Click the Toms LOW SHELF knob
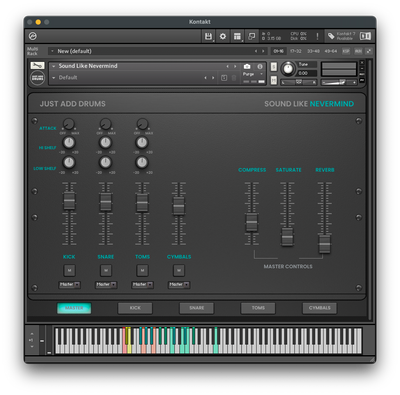 (x=142, y=162)
